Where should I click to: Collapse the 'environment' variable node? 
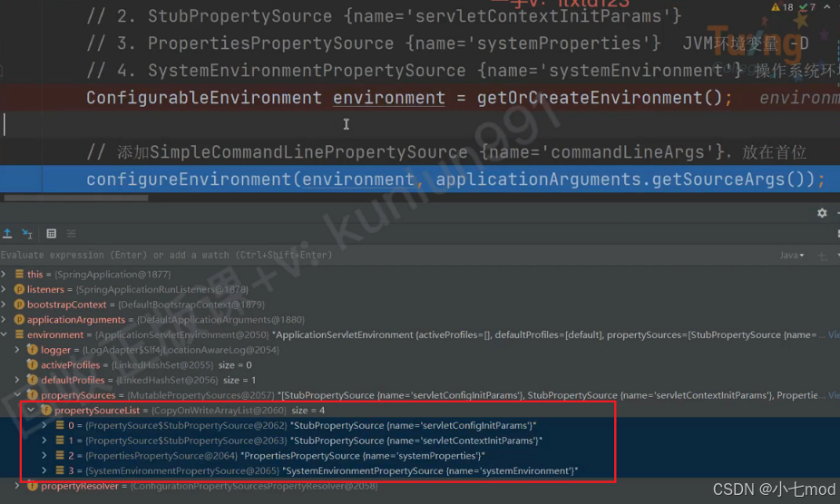point(4,334)
